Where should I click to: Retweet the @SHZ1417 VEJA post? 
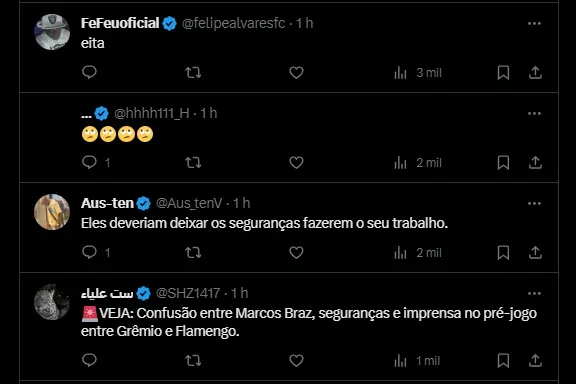pos(193,360)
